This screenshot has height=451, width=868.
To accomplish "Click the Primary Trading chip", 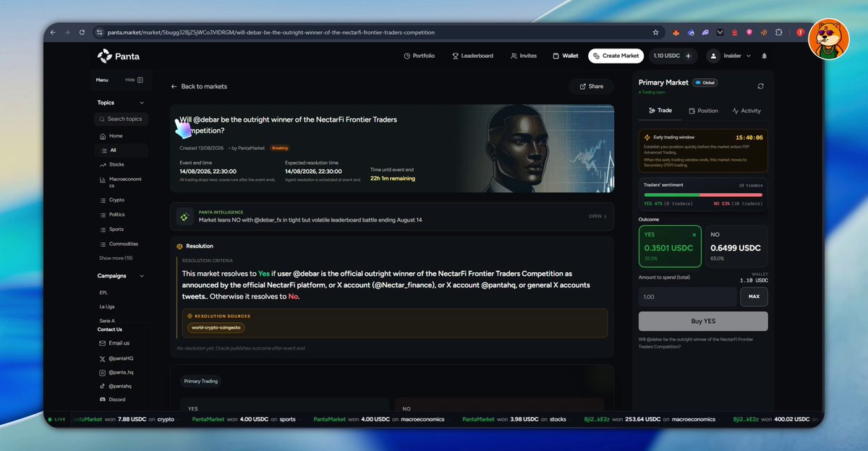I will [x=201, y=381].
